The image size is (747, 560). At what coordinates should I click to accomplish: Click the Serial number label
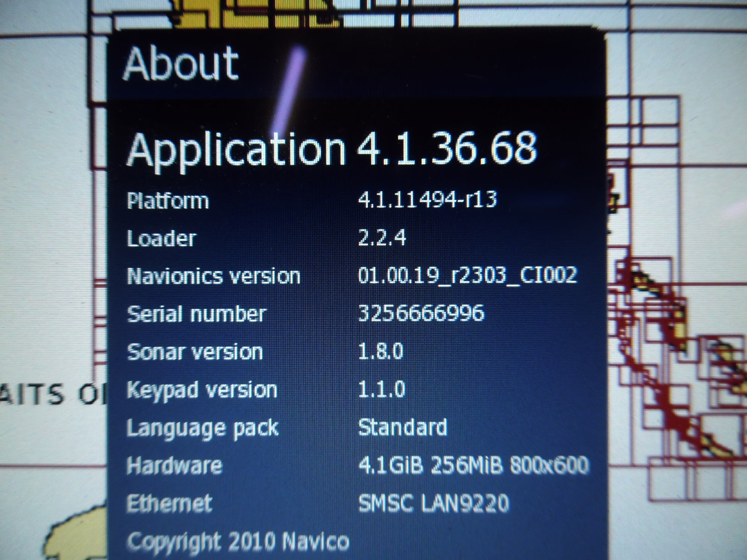click(197, 314)
